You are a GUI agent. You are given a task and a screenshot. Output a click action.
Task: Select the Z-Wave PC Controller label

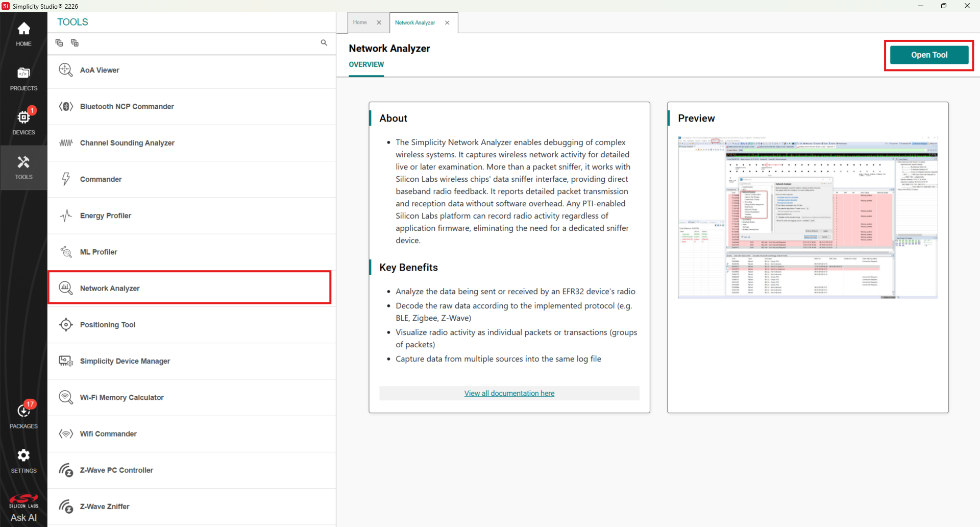116,470
